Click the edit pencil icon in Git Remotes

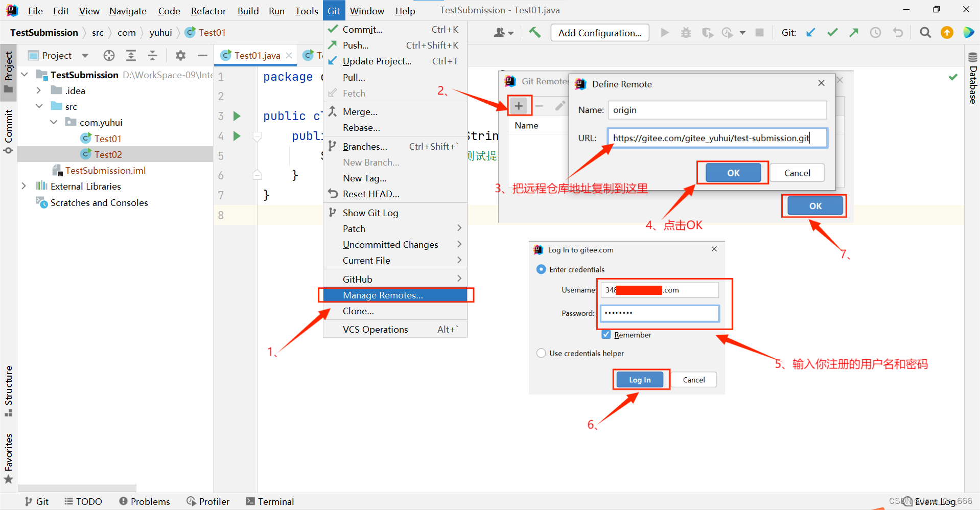pos(560,106)
